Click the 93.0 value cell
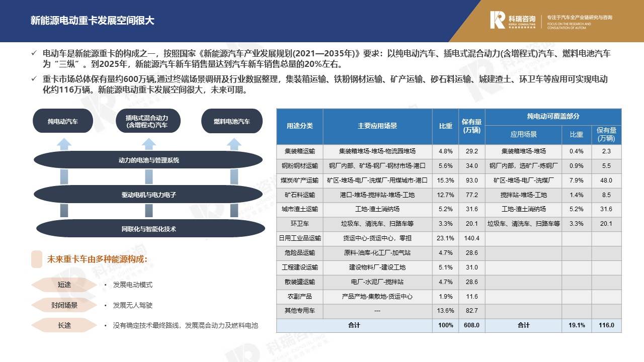Image resolution: width=644 pixels, height=362 pixels. pyautogui.click(x=472, y=180)
